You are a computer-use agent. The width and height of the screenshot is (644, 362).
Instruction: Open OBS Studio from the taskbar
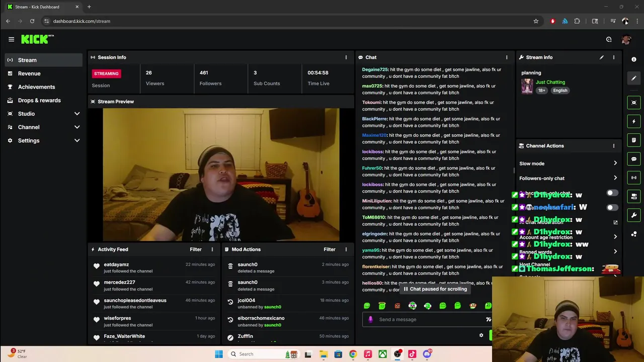(397, 354)
